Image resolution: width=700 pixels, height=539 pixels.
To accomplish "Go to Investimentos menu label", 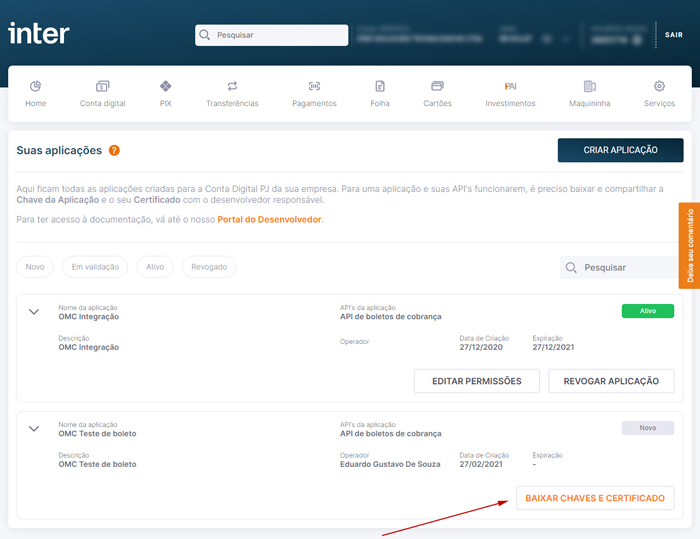I will [510, 104].
